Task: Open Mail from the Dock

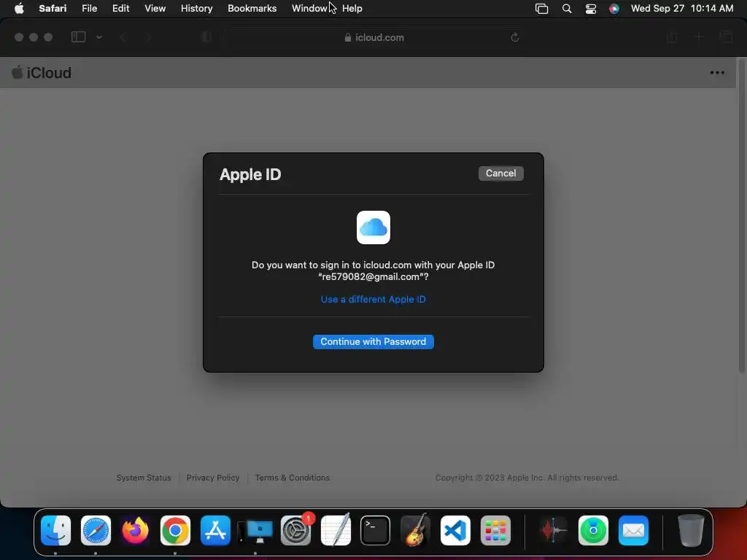Action: pyautogui.click(x=633, y=531)
